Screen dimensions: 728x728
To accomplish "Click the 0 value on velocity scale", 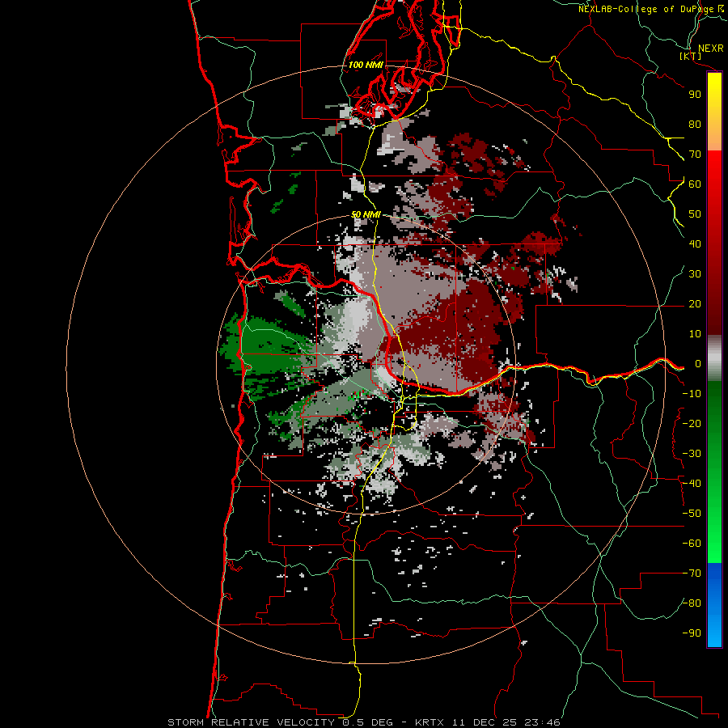I will pyautogui.click(x=698, y=364).
